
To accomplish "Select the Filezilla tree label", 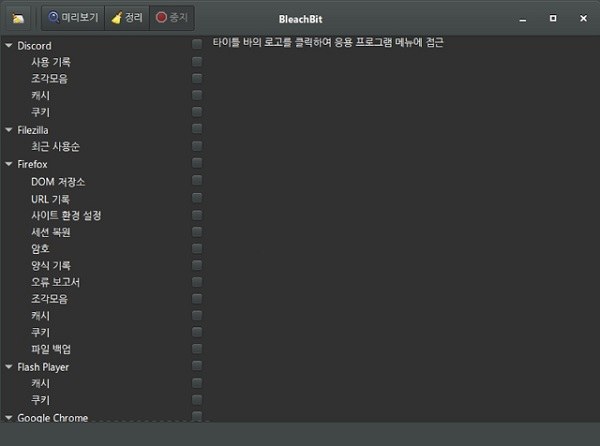I will coord(33,130).
